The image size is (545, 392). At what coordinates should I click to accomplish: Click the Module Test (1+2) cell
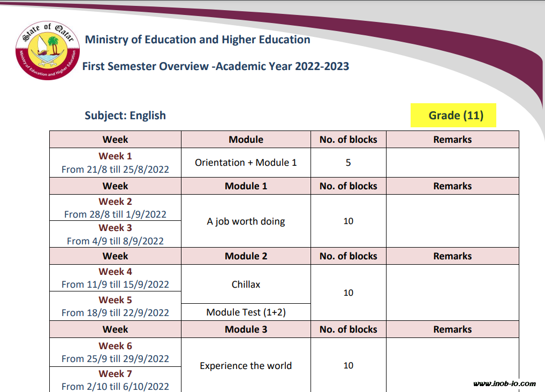(x=246, y=312)
